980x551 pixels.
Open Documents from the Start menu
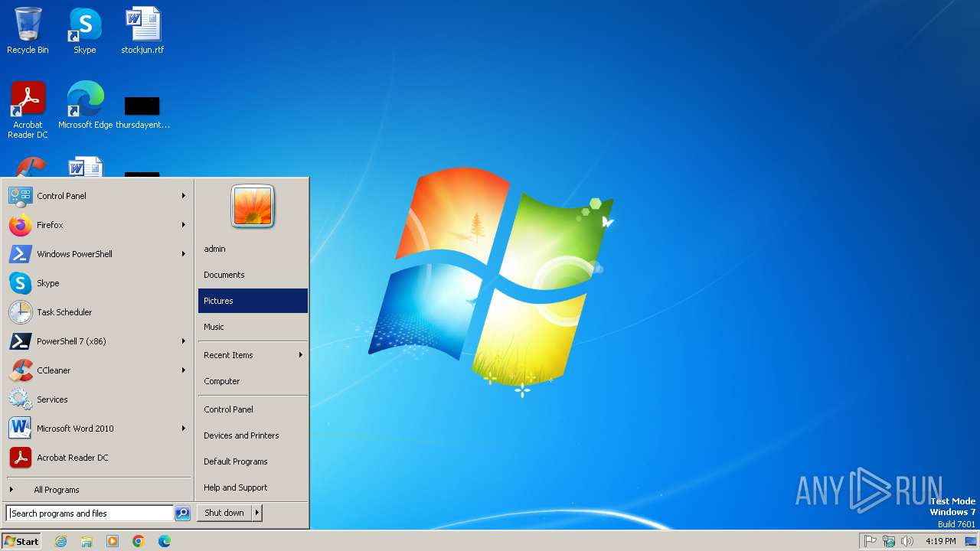253,275
